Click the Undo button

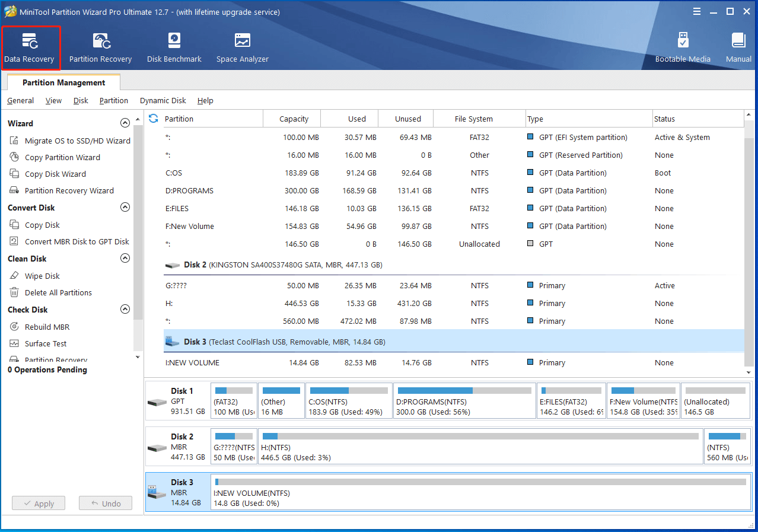[106, 504]
